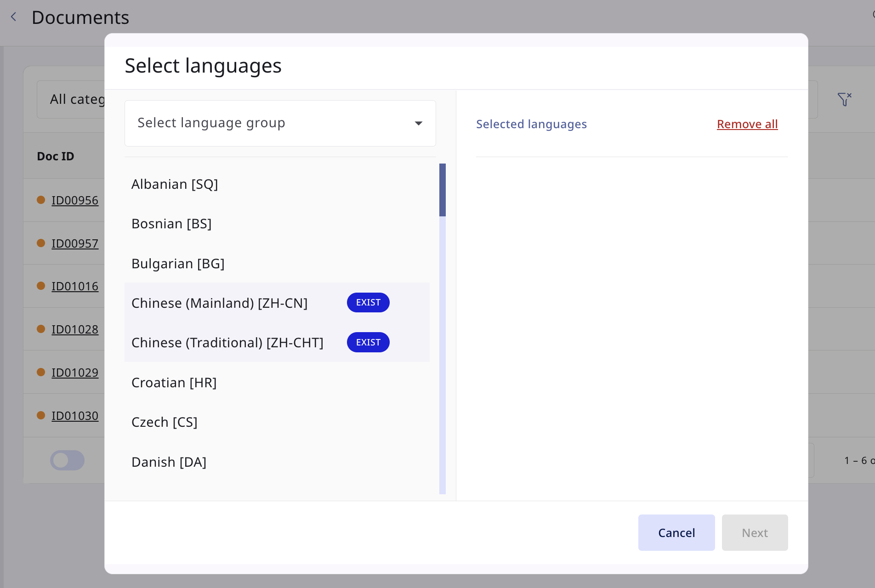
Task: Click the Remove all link
Action: (x=747, y=124)
